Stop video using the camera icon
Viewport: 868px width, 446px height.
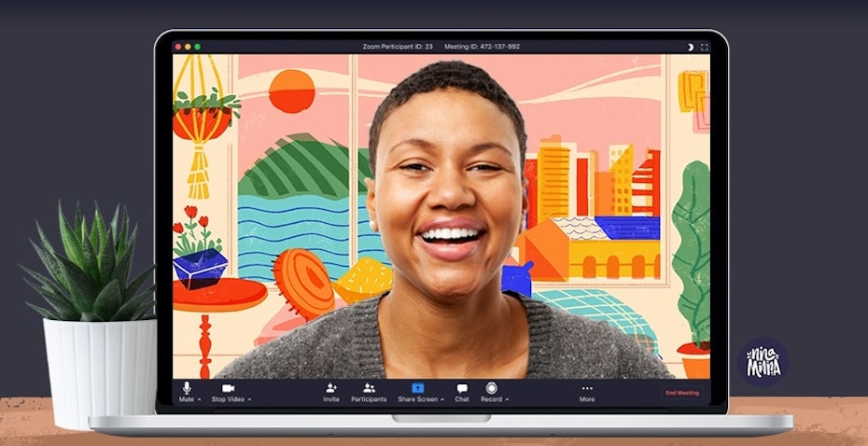click(228, 388)
